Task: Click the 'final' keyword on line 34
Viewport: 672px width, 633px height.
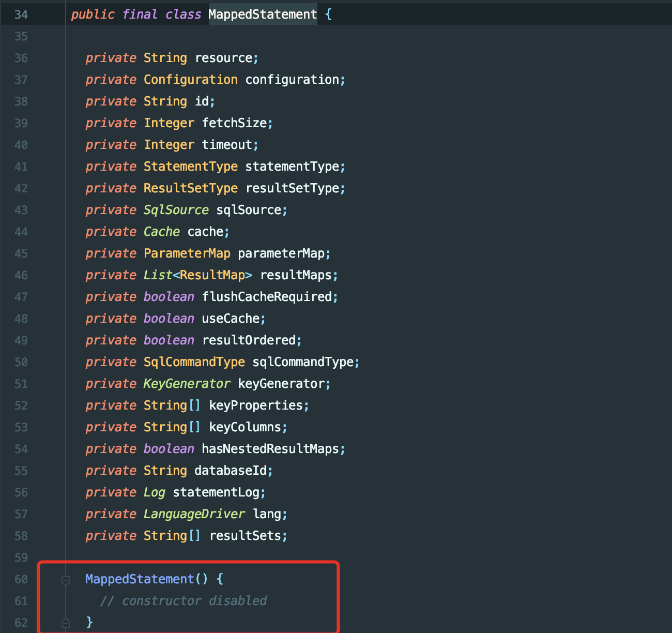Action: coord(140,14)
